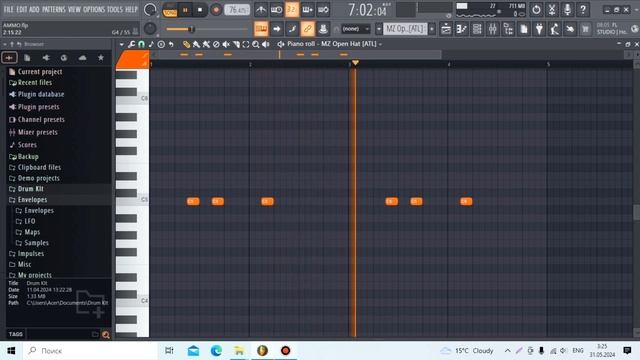
Task: Open the EDIT menu
Action: (x=22, y=9)
